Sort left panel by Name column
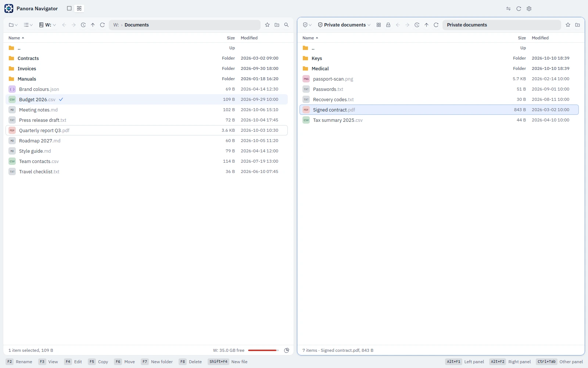The image size is (588, 368). point(16,38)
